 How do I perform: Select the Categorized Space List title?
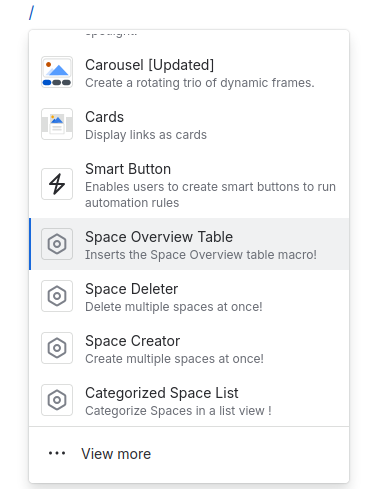162,393
